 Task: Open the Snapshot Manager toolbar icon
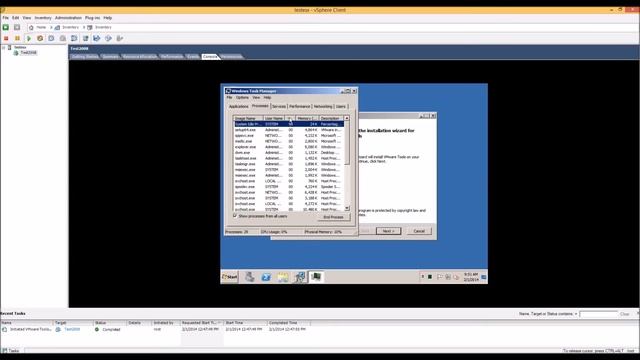(x=74, y=38)
